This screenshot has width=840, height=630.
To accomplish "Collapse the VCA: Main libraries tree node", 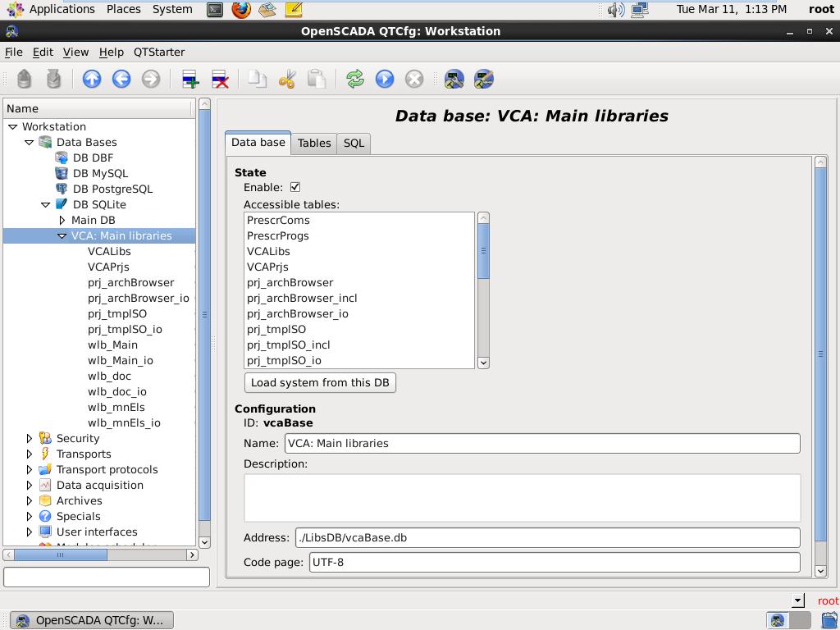I will click(62, 235).
